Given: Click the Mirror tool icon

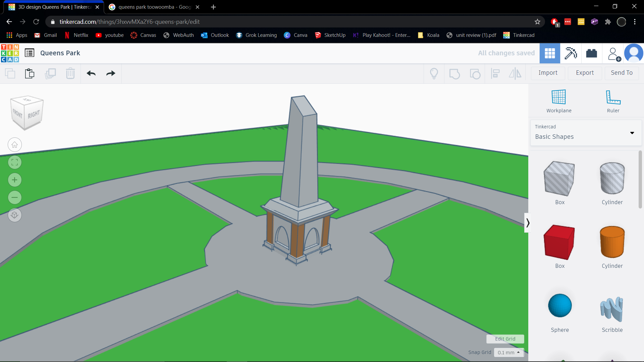Looking at the screenshot, I should (515, 73).
